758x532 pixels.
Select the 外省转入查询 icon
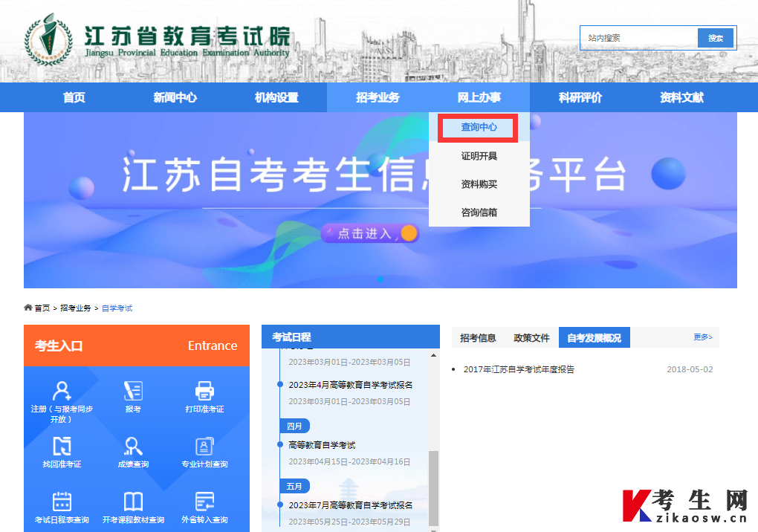204,502
